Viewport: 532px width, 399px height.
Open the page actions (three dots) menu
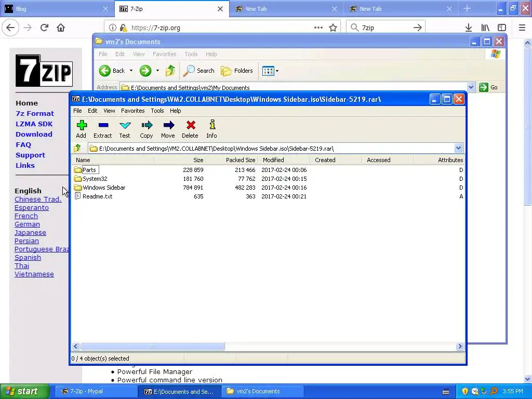pos(318,28)
